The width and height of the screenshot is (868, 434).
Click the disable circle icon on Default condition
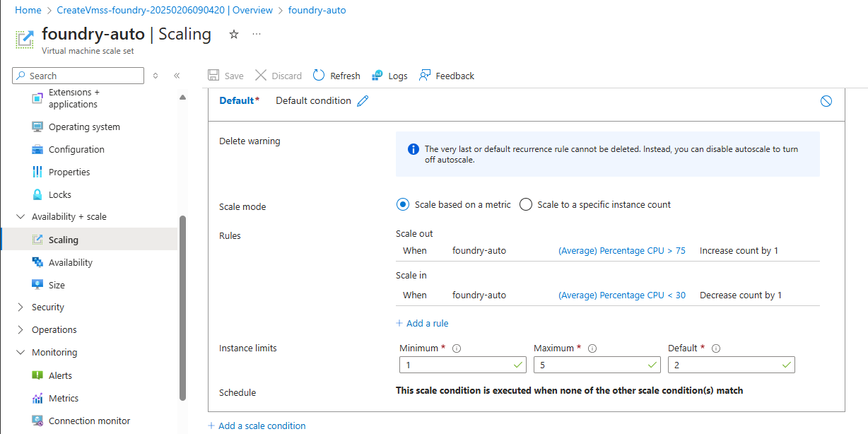(x=826, y=101)
